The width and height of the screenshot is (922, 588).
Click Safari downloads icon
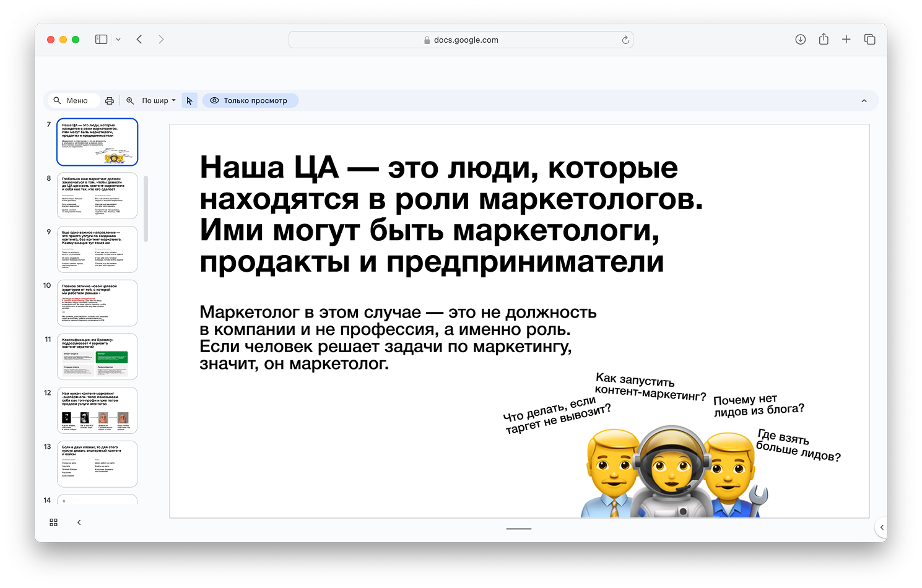pyautogui.click(x=800, y=40)
